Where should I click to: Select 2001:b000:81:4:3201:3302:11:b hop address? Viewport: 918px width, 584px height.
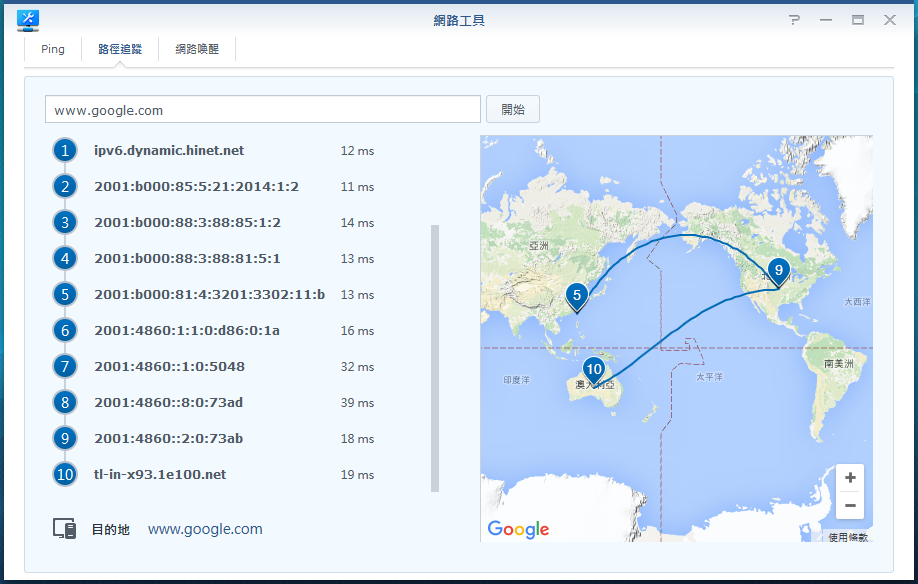[210, 294]
